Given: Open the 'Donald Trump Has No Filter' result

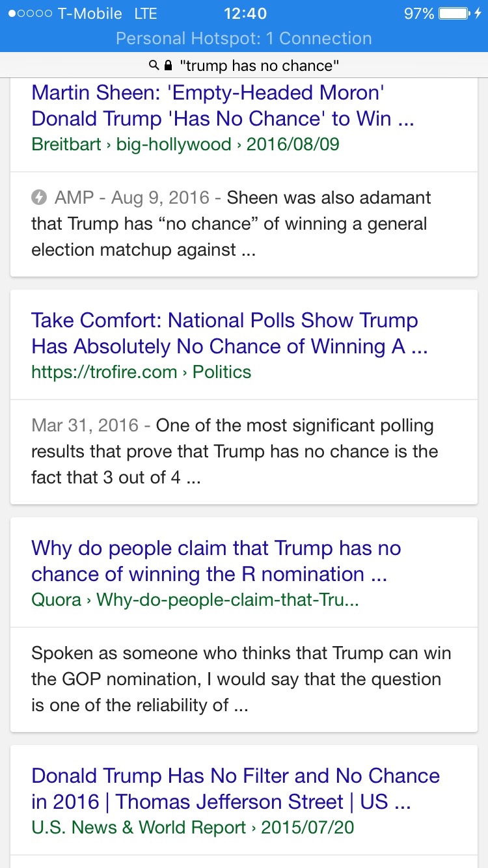Looking at the screenshot, I should [x=236, y=789].
